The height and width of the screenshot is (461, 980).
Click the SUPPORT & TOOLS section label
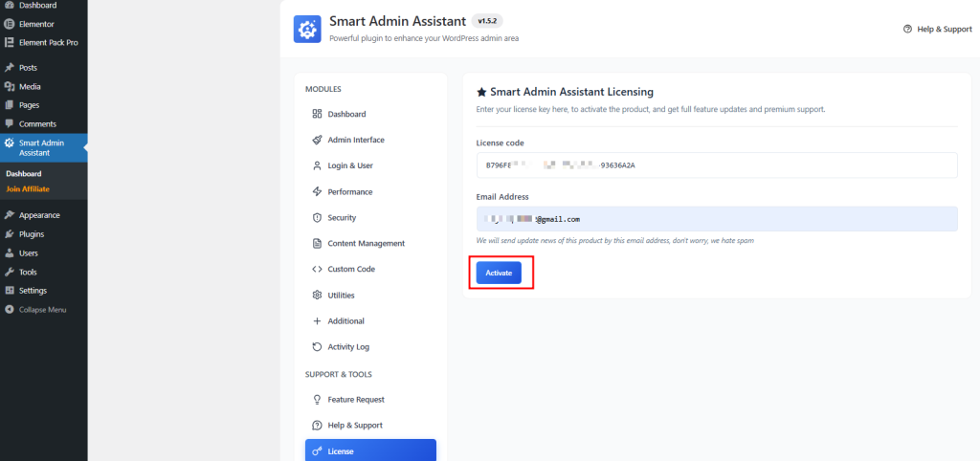[x=338, y=374]
